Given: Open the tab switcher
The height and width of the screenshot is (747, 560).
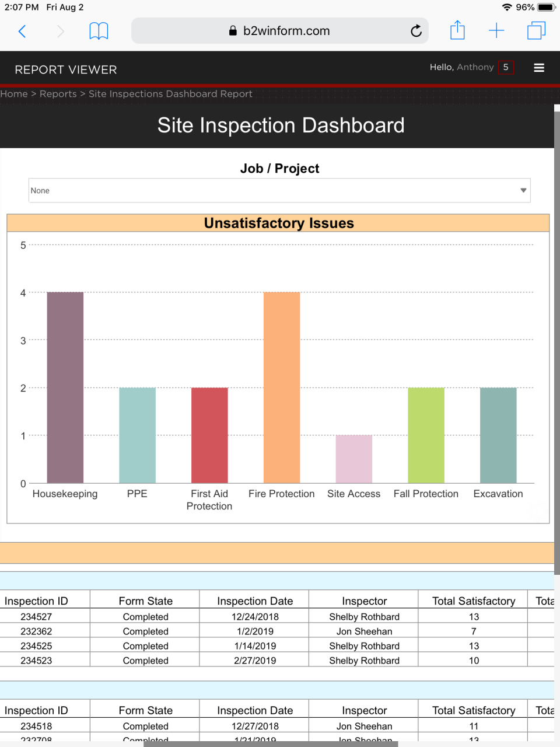Looking at the screenshot, I should pos(536,30).
